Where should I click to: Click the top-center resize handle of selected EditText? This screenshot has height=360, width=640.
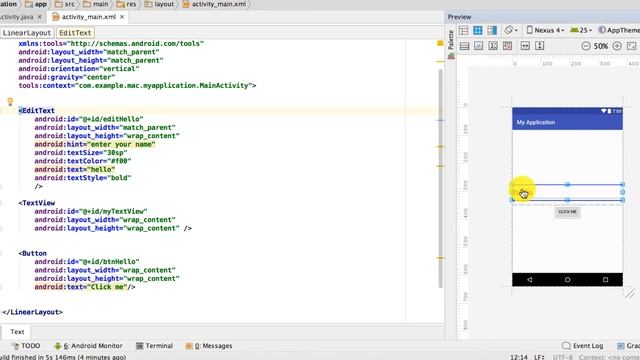click(x=567, y=184)
